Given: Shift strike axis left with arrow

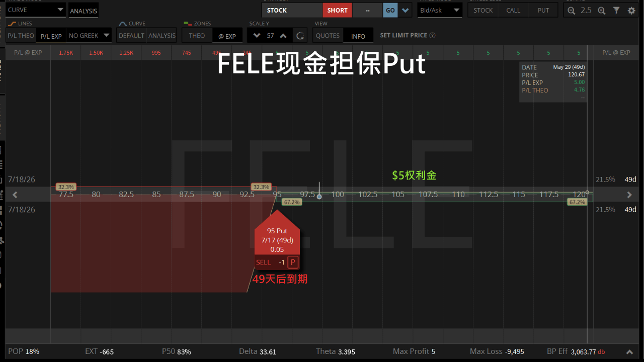Looking at the screenshot, I should (x=15, y=195).
